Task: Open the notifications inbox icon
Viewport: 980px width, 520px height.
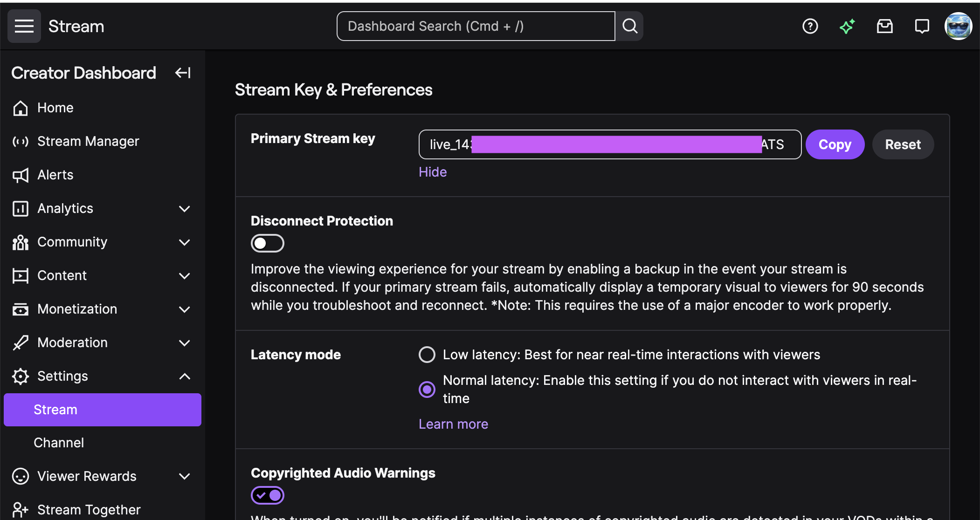Action: pyautogui.click(x=884, y=26)
